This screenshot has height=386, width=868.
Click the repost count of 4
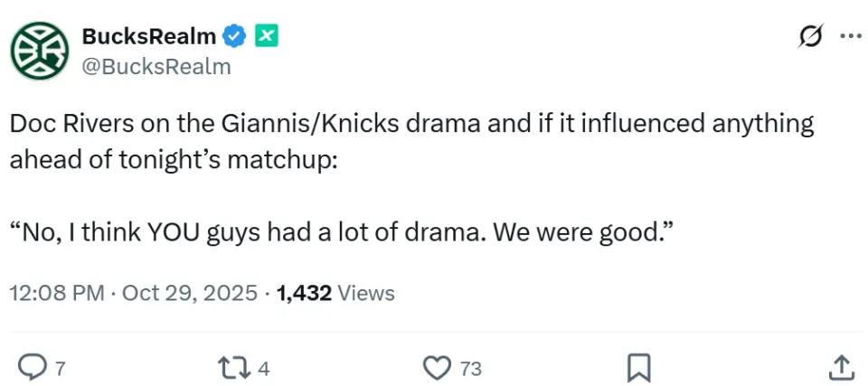pyautogui.click(x=264, y=367)
